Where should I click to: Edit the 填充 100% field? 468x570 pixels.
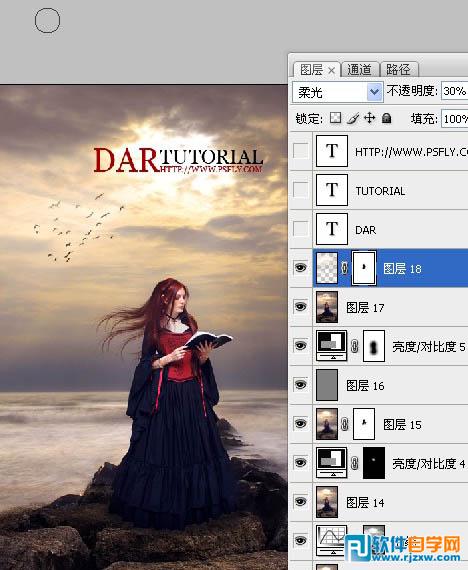tap(455, 119)
